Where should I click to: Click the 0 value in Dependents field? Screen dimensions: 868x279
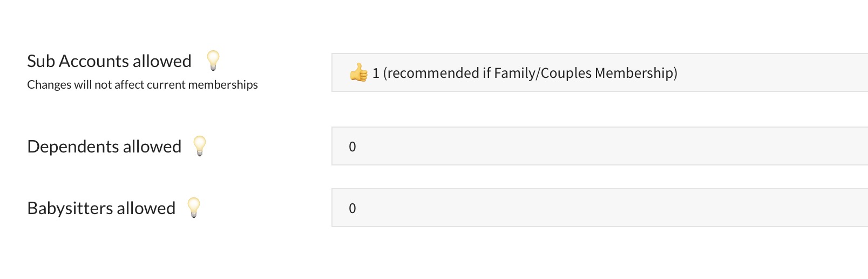[352, 147]
